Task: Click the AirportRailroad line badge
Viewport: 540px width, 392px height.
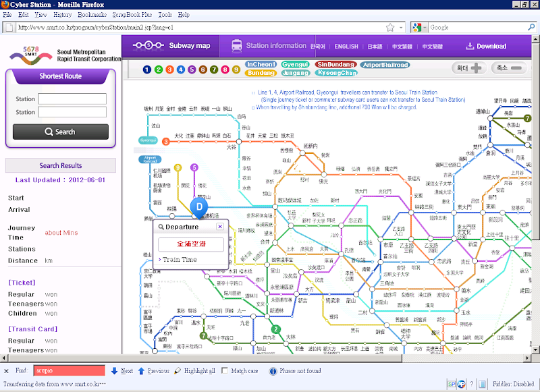Action: click(385, 65)
